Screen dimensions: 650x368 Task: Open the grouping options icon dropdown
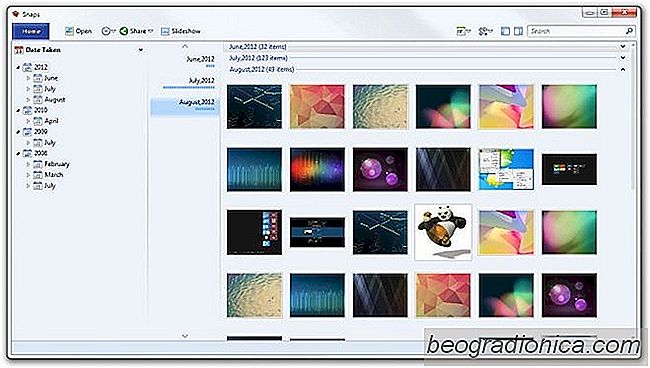coord(485,31)
